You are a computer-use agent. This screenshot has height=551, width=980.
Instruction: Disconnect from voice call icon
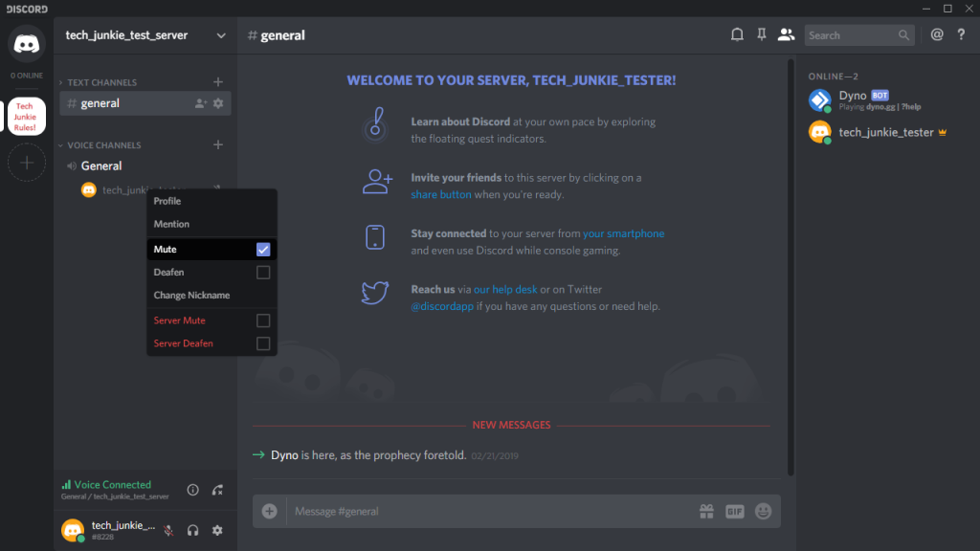click(217, 490)
